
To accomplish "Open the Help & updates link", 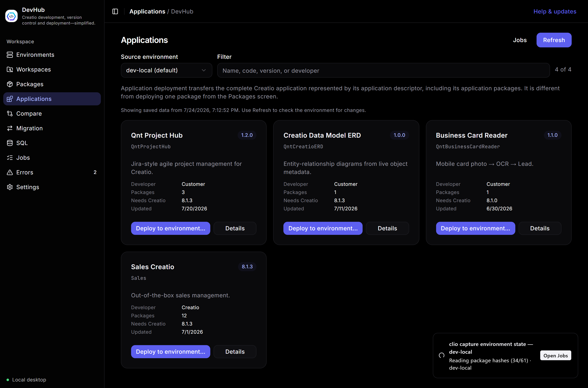I will point(555,11).
